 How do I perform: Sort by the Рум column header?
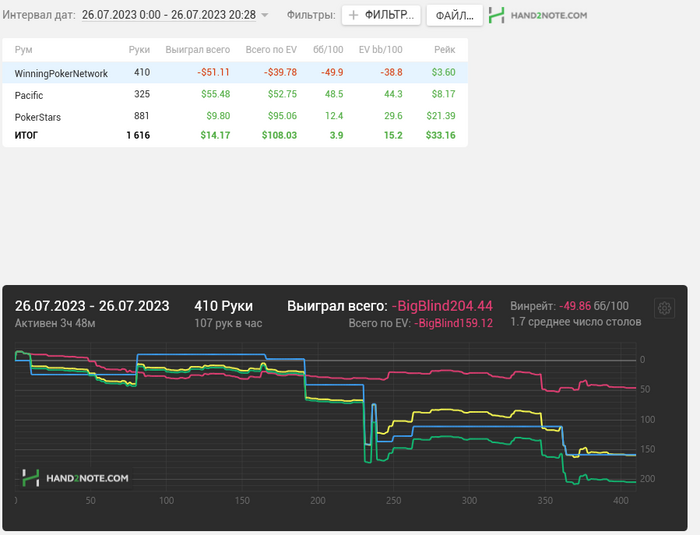[x=23, y=50]
